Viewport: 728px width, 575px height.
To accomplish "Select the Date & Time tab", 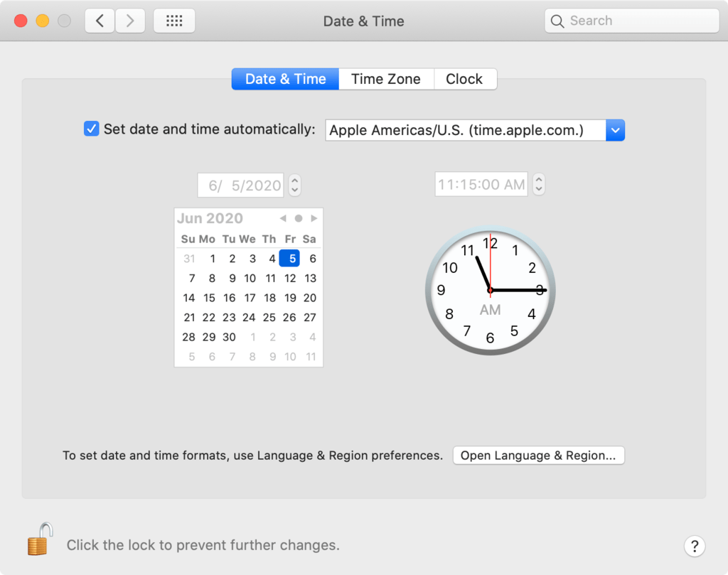I will coord(284,79).
